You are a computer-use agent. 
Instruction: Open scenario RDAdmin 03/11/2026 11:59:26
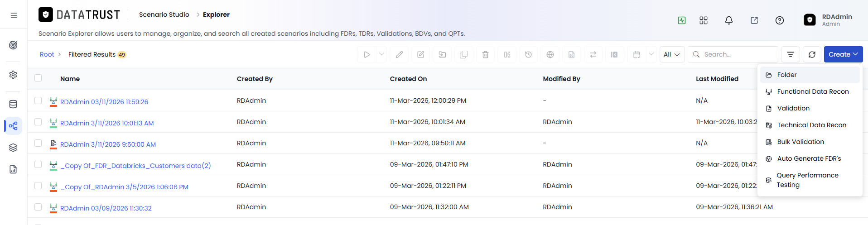[x=104, y=102]
